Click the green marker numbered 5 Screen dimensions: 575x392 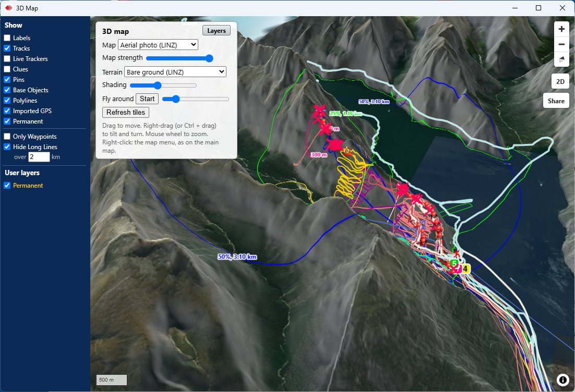point(454,263)
